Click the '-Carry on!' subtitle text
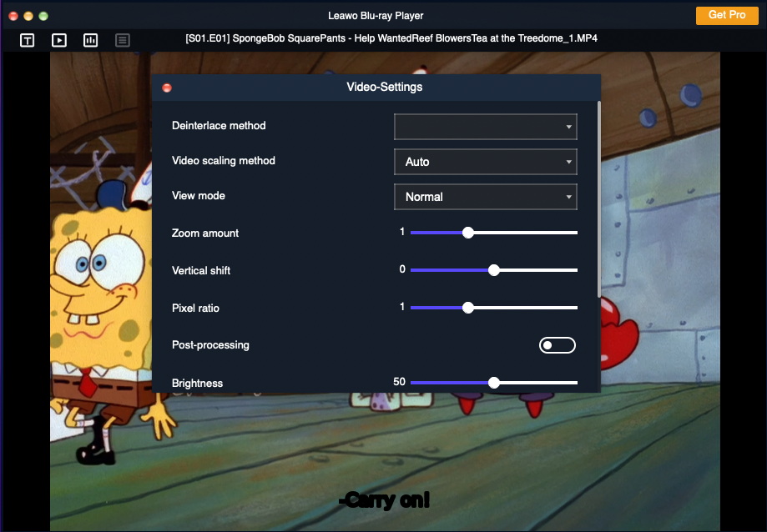 click(x=385, y=500)
